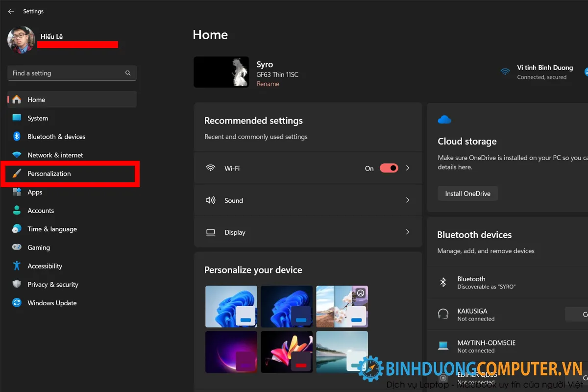Viewport: 588px width, 392px height.
Task: Open Gaming settings
Action: point(39,247)
